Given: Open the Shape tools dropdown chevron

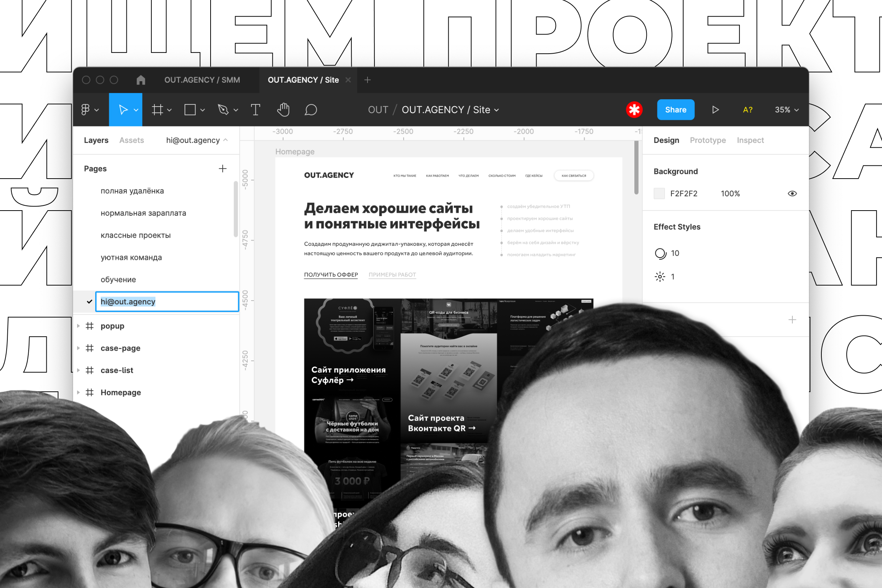Looking at the screenshot, I should pyautogui.click(x=202, y=110).
